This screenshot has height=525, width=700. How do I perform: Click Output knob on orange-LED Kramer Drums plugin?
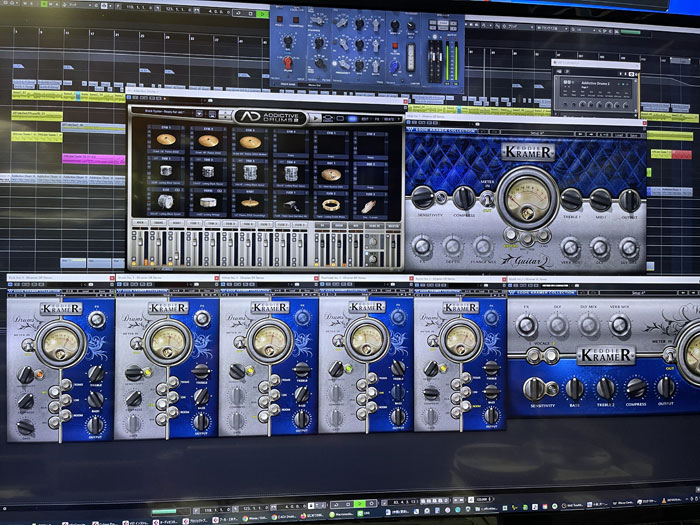[x=95, y=425]
